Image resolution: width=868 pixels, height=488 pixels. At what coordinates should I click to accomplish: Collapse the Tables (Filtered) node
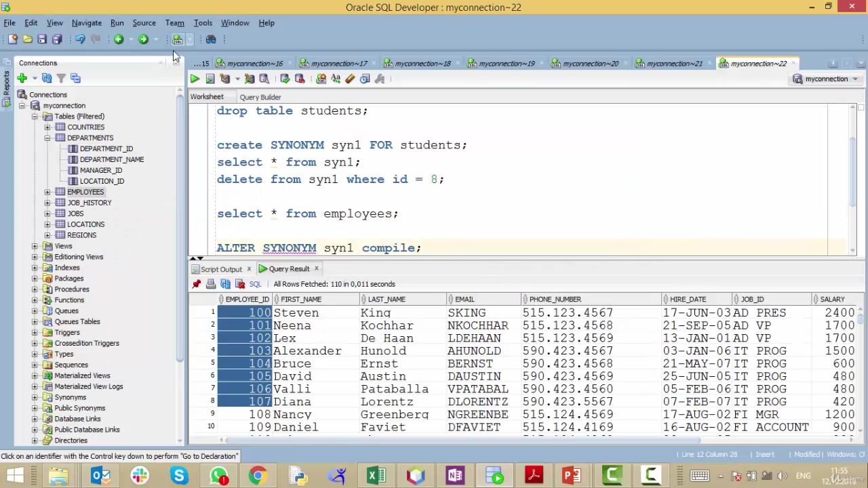[x=35, y=117]
